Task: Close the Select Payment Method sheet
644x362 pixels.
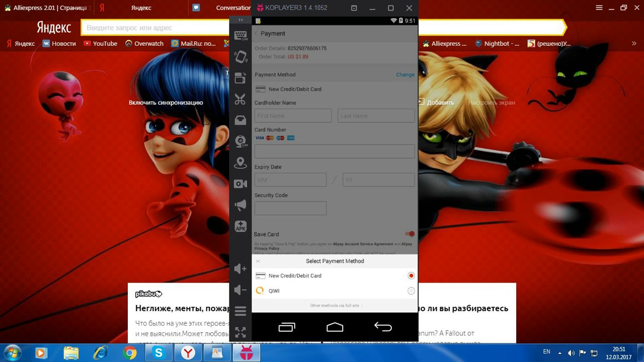Action: point(258,261)
